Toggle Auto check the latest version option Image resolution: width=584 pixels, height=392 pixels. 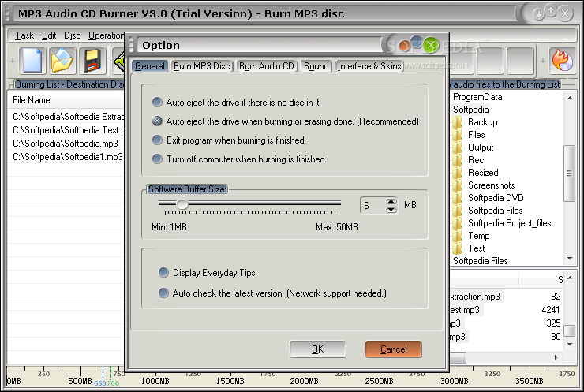[x=163, y=293]
